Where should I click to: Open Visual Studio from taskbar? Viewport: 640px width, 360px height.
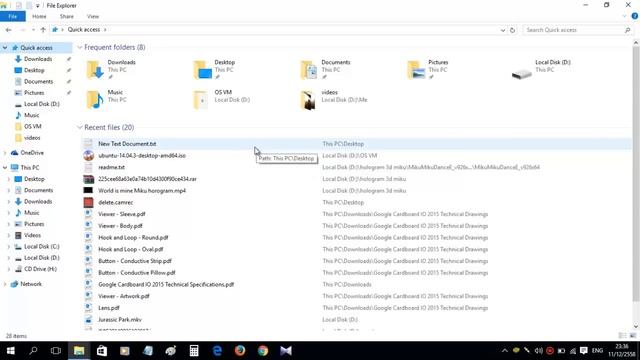[x=286, y=351]
